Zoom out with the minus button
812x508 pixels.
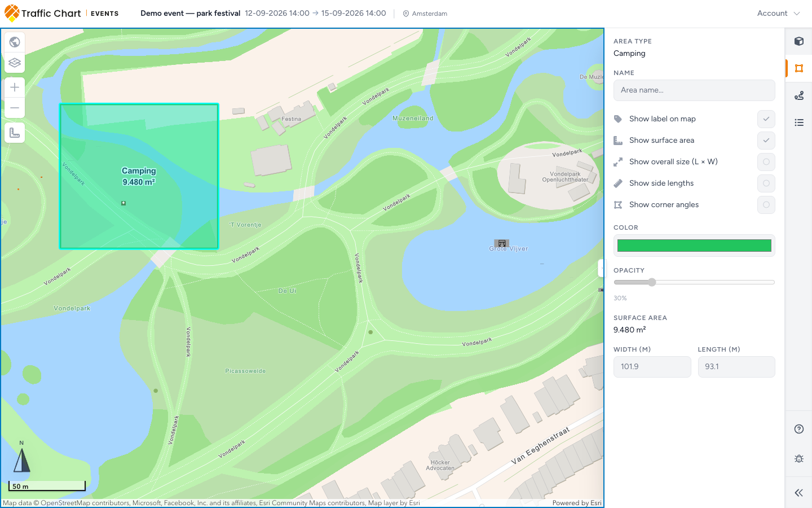coord(15,108)
